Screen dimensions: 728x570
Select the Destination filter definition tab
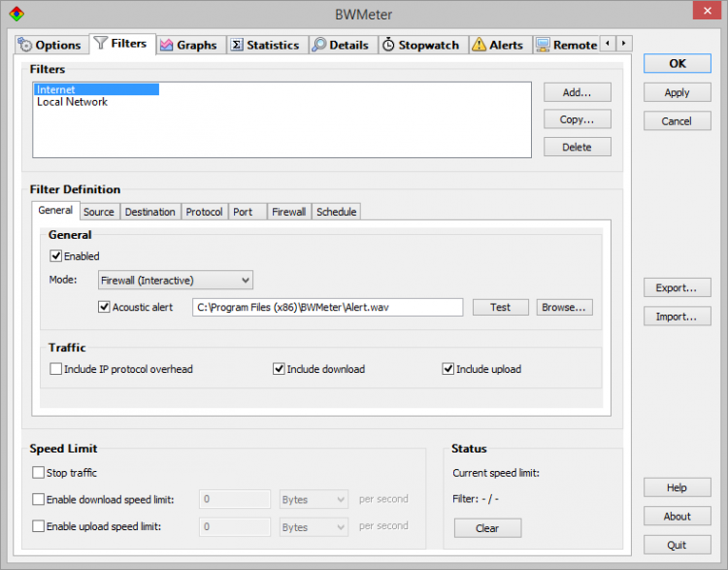pyautogui.click(x=150, y=212)
